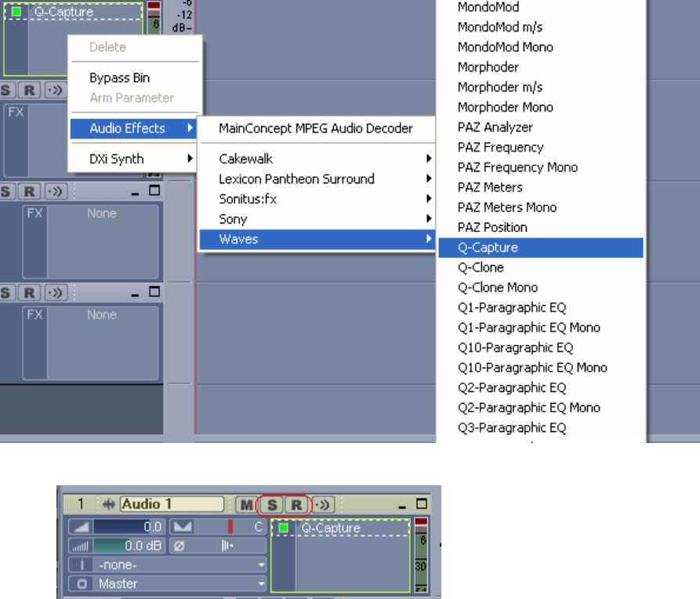Minimize the Audio 1 track strip
Image resolution: width=700 pixels, height=599 pixels.
coord(402,506)
